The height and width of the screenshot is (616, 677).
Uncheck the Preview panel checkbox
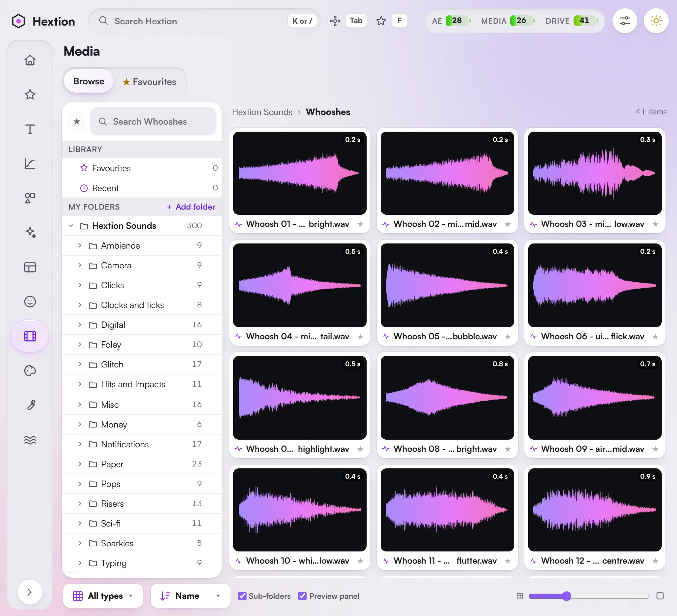302,596
